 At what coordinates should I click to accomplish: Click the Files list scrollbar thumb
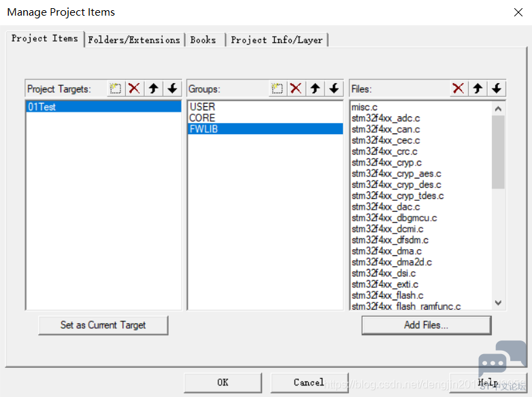pos(498,152)
